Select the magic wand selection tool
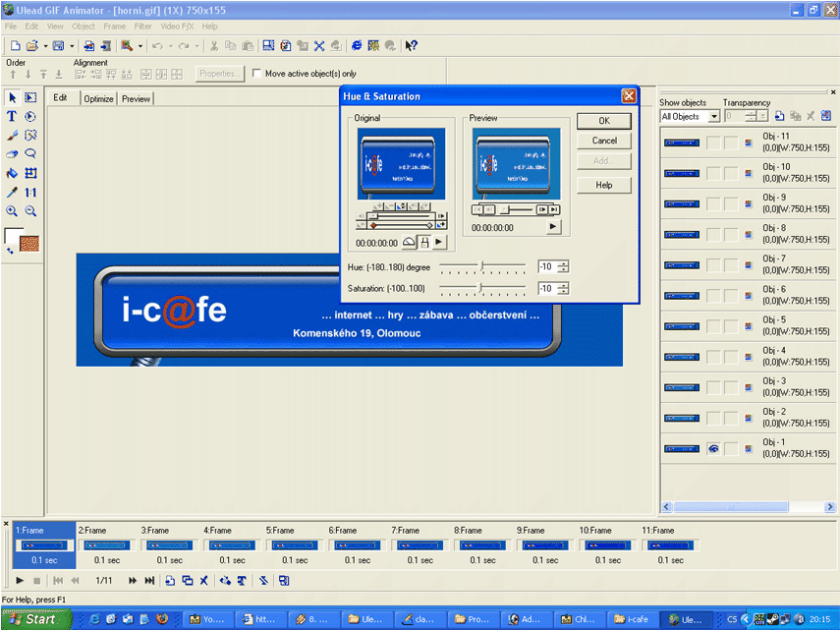This screenshot has height=630, width=840. 31,135
